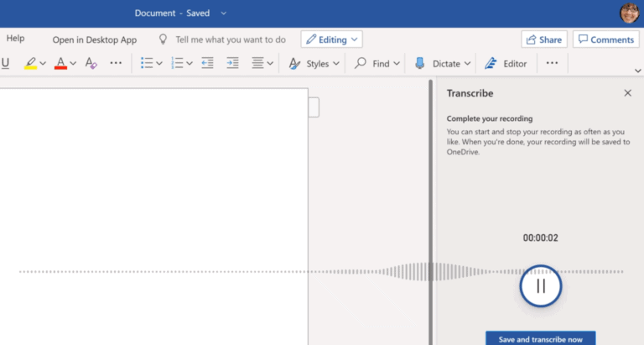Increase paragraph indent
The width and height of the screenshot is (644, 345).
pyautogui.click(x=232, y=63)
